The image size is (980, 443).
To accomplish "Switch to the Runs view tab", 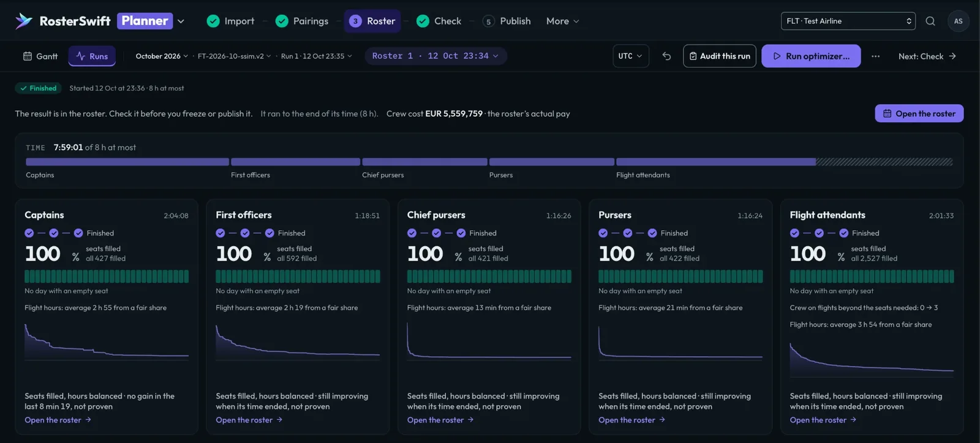I will coord(92,56).
